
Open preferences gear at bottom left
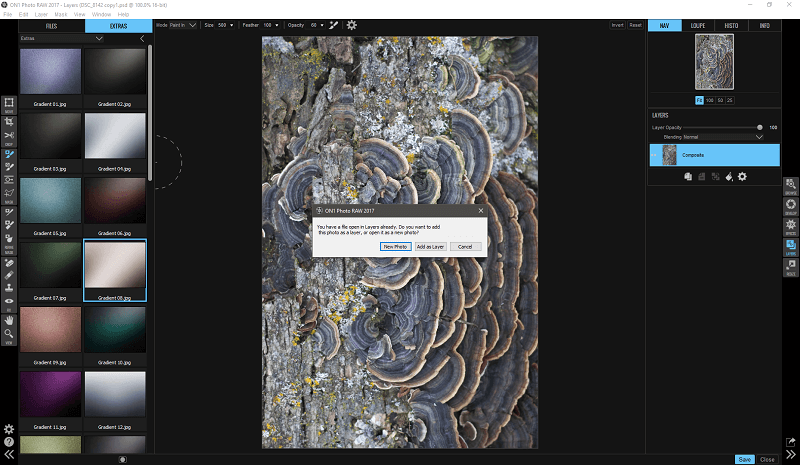click(9, 429)
